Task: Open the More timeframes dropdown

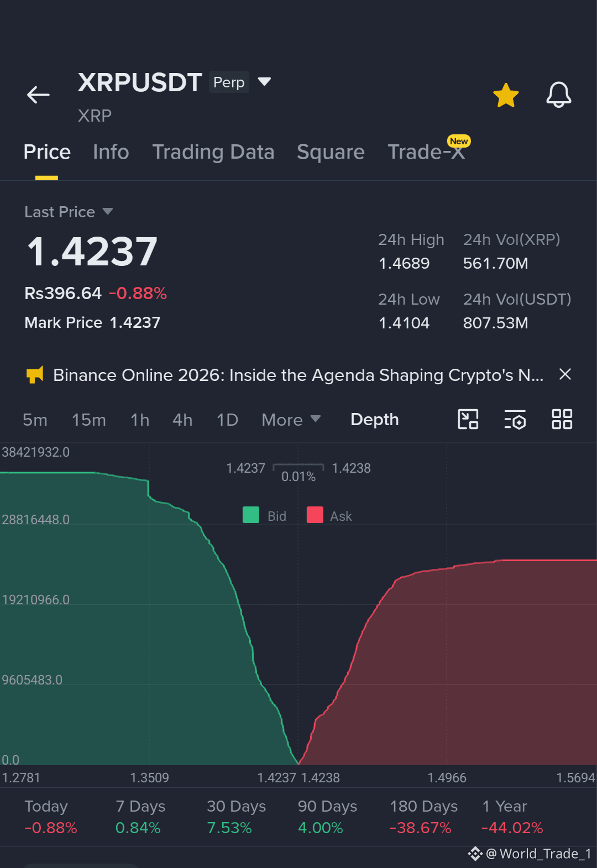Action: coord(291,420)
